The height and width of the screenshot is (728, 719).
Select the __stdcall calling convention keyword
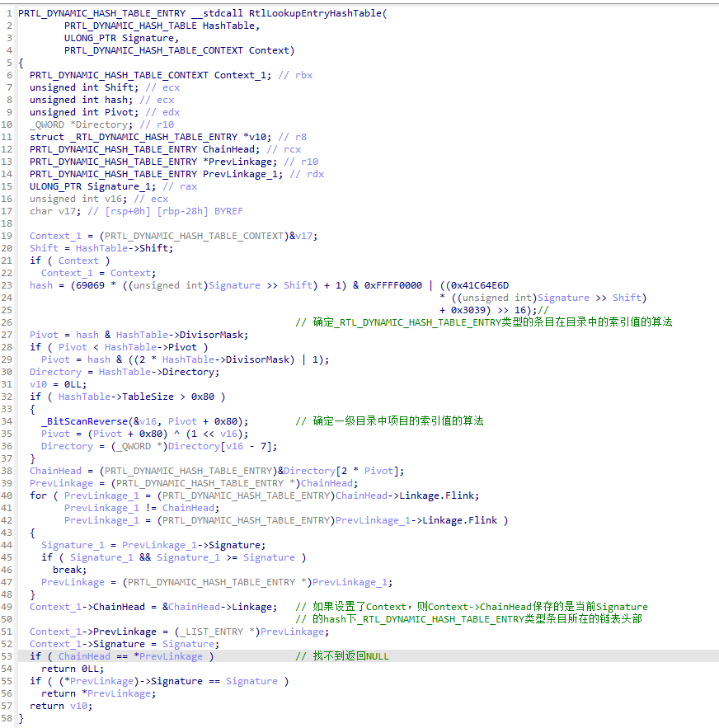tap(217, 13)
